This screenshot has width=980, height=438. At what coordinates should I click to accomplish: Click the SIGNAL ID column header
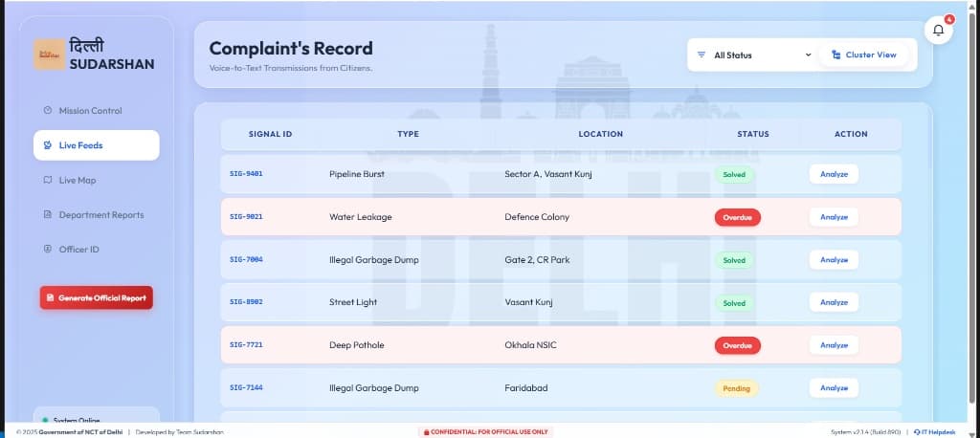270,134
